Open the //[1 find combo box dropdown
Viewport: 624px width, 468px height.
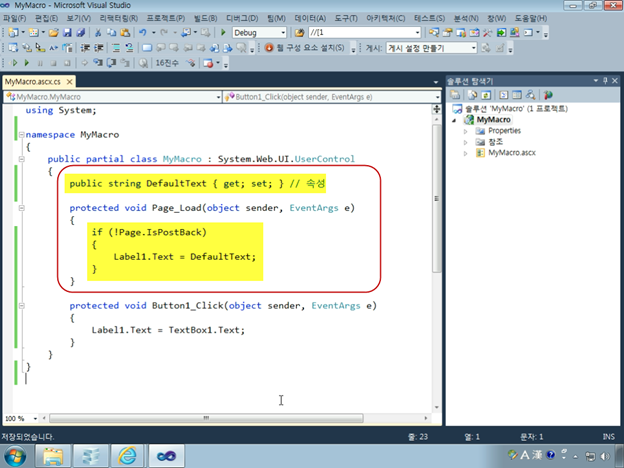417,33
